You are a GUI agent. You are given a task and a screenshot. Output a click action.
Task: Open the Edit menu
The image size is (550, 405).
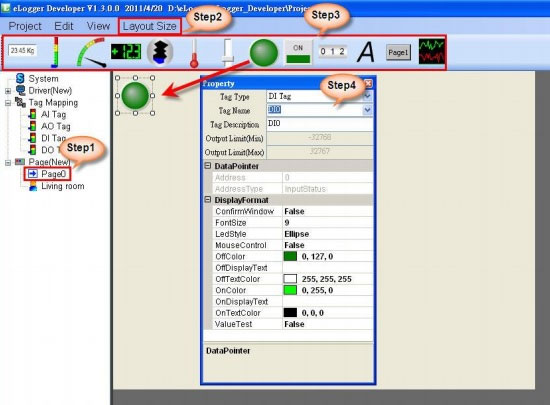click(64, 26)
